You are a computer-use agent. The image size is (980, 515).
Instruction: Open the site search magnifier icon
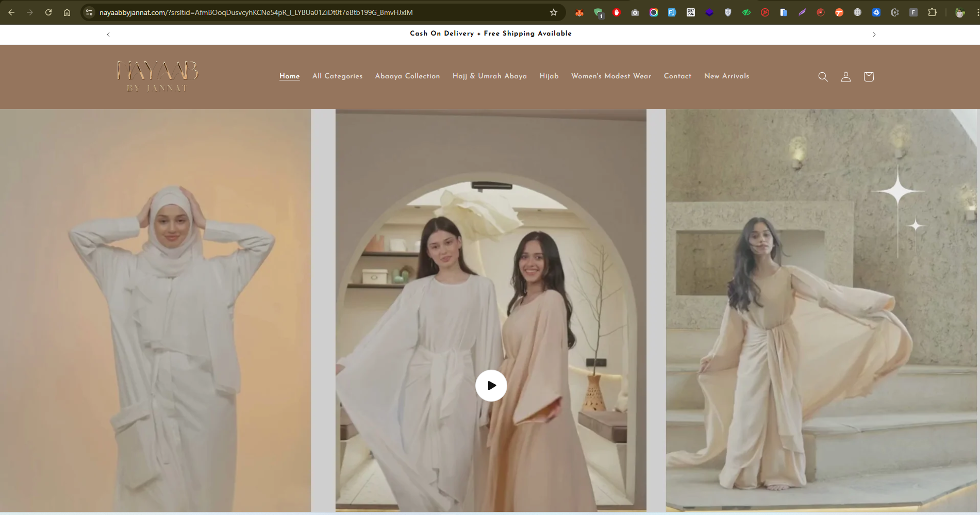click(x=823, y=77)
